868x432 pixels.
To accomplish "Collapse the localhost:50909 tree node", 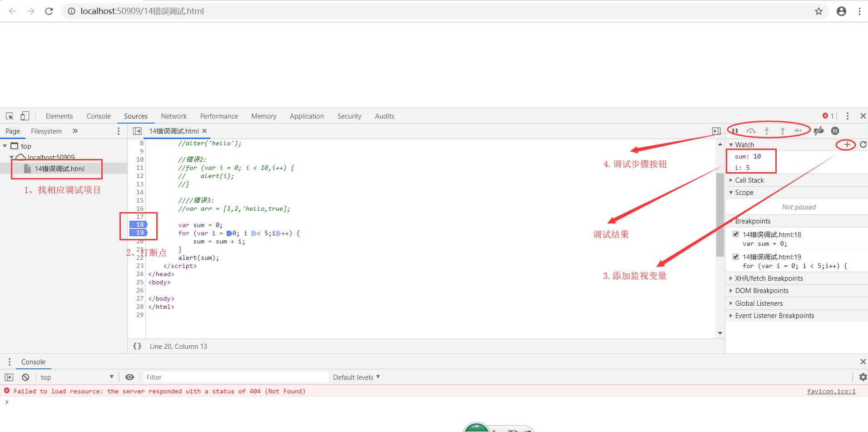I will click(x=11, y=157).
